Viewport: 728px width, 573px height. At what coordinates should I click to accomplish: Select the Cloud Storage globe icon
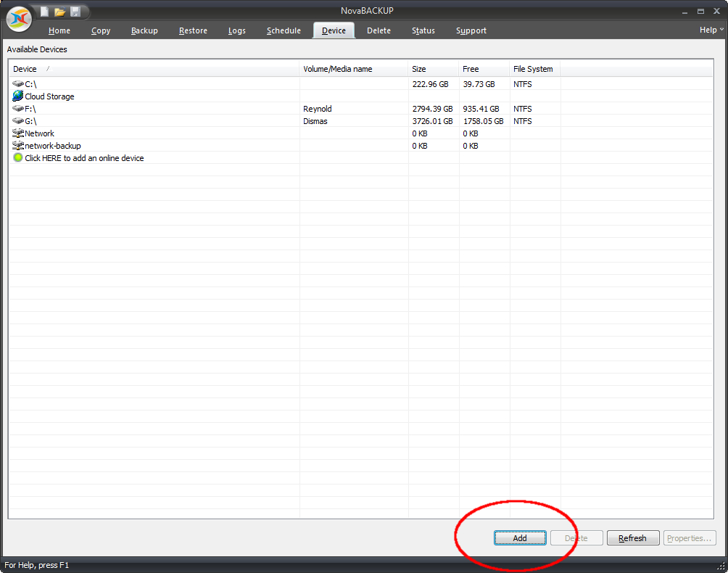(x=18, y=96)
